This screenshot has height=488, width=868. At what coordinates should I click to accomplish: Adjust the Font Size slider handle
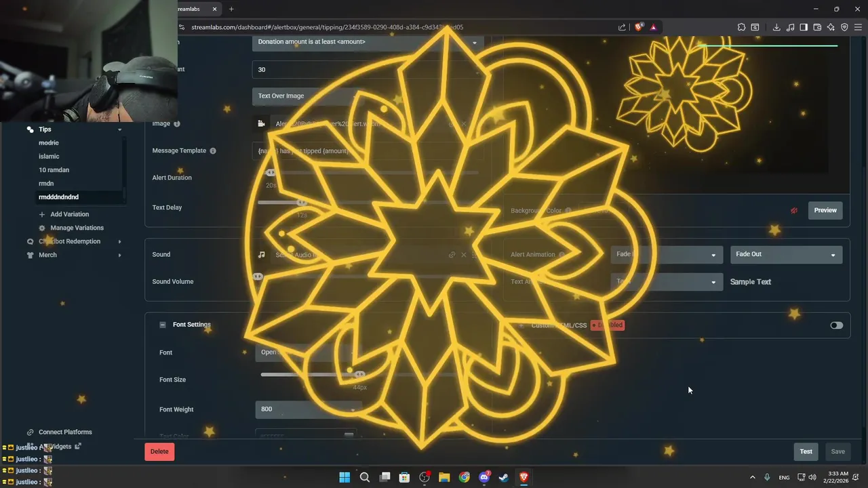(359, 375)
